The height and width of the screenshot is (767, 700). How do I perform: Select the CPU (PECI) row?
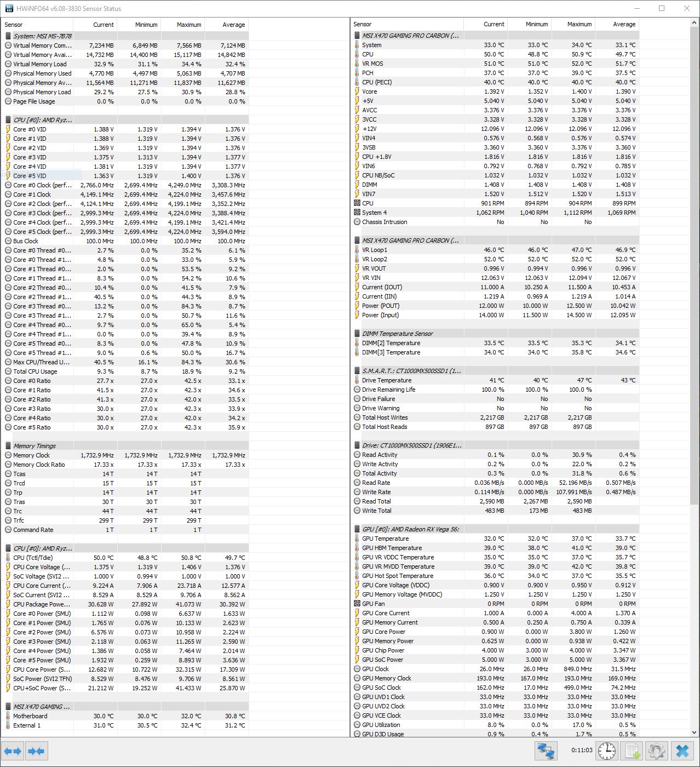[x=496, y=82]
